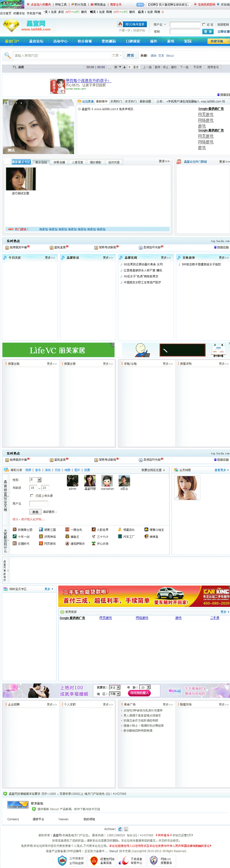Click the QQ账号登录 penguin icon button
The width and height of the screenshot is (230, 868).
tap(132, 24)
